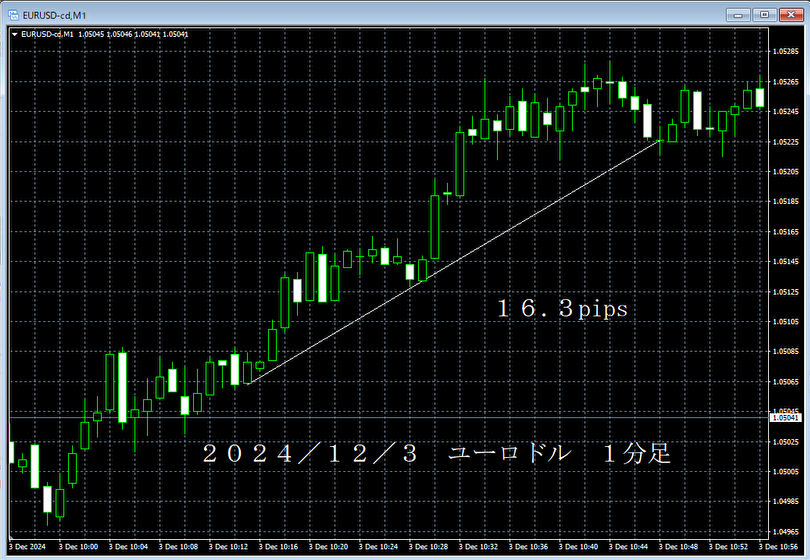
Task: Select the '16.3pips' text label
Action: (x=563, y=309)
